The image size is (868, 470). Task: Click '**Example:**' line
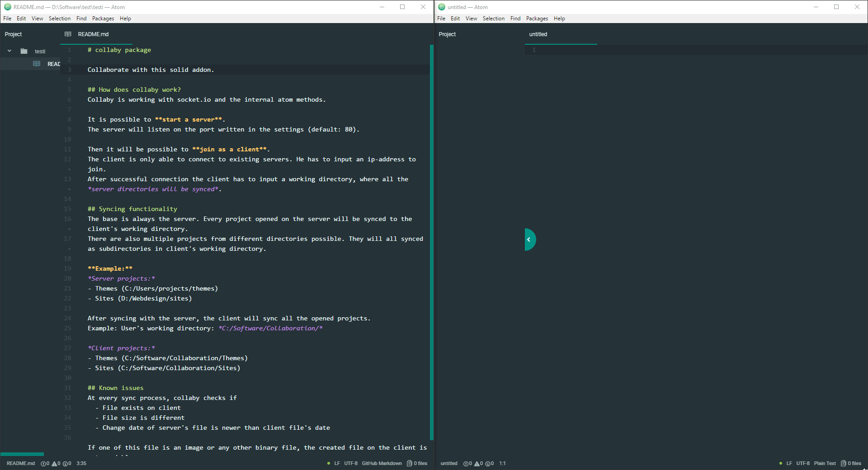[110, 268]
